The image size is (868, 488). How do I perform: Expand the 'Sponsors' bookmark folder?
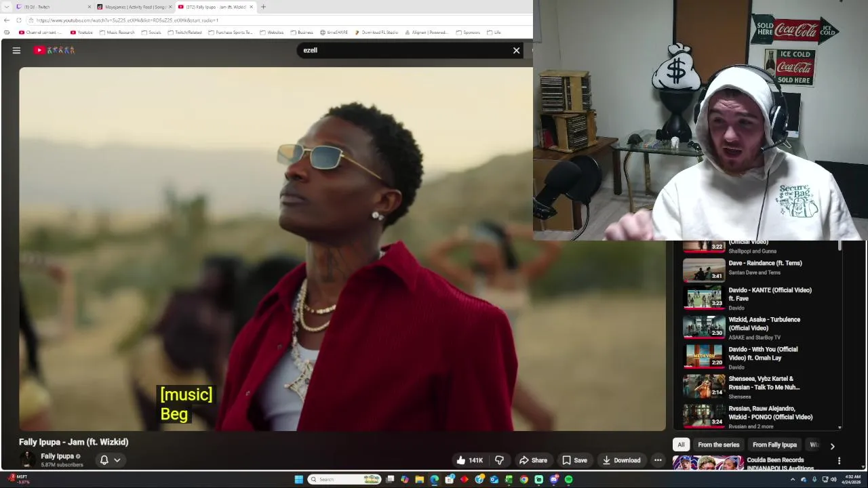click(468, 33)
